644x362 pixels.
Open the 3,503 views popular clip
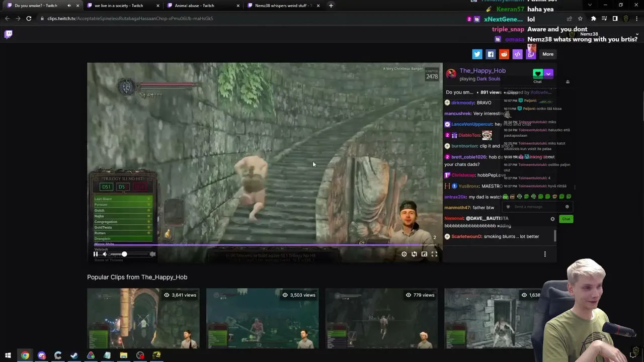262,318
